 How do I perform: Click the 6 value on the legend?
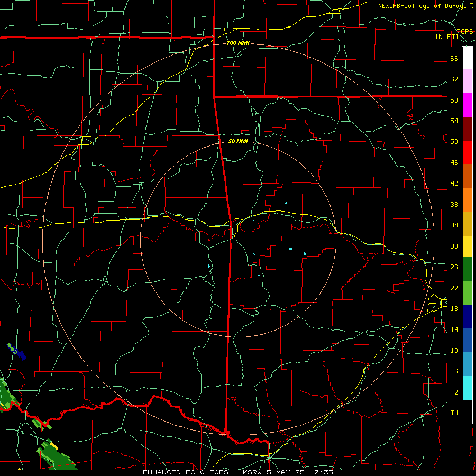[x=456, y=371]
